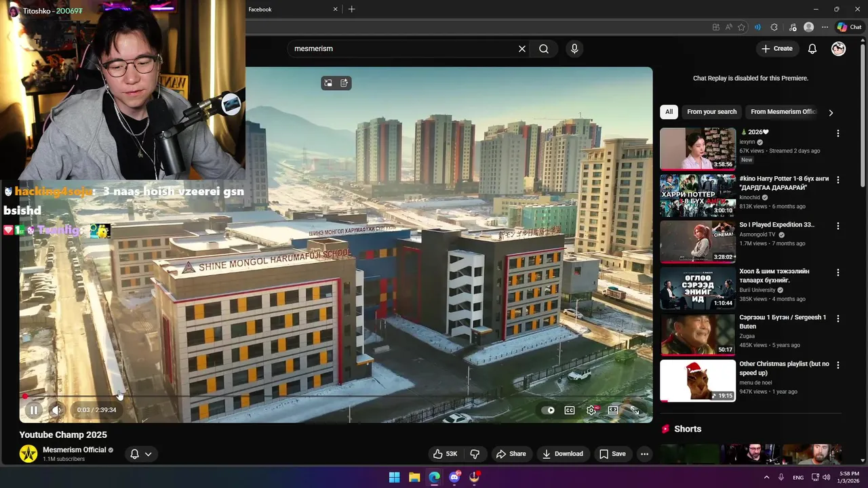Open the 2026 jexynn stream thumbnail
Screen dimensions: 868x488
(698, 149)
